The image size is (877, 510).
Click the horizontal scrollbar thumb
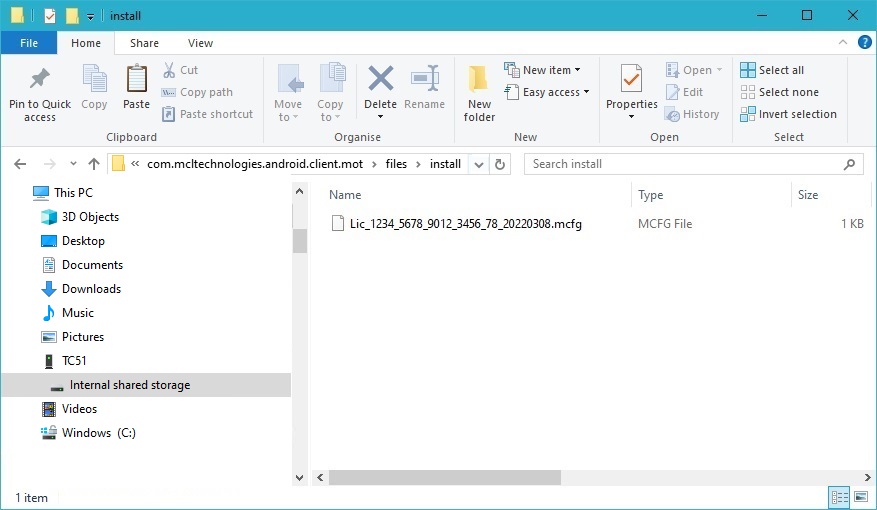445,478
